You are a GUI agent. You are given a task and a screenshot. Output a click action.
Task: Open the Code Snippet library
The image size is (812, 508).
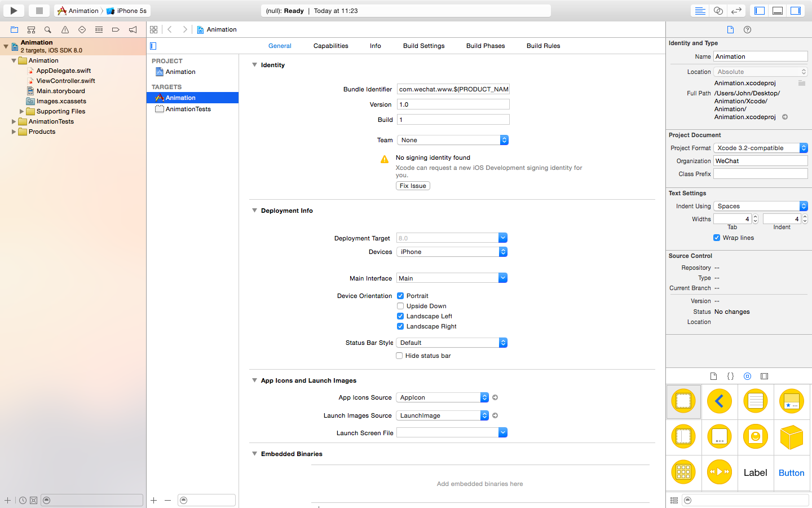pyautogui.click(x=730, y=376)
